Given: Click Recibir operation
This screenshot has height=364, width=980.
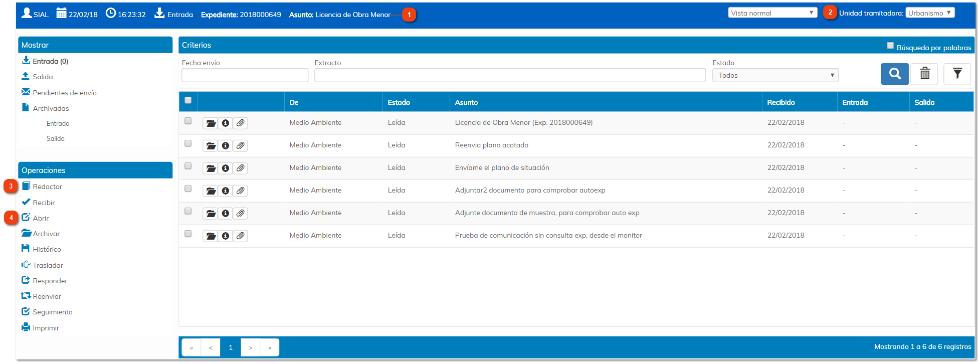Looking at the screenshot, I should (x=39, y=203).
